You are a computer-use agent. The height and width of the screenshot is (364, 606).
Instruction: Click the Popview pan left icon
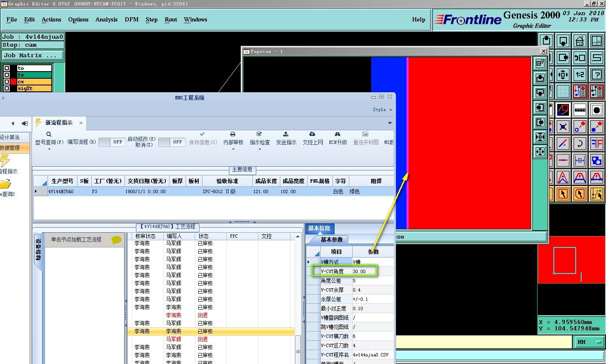click(540, 107)
